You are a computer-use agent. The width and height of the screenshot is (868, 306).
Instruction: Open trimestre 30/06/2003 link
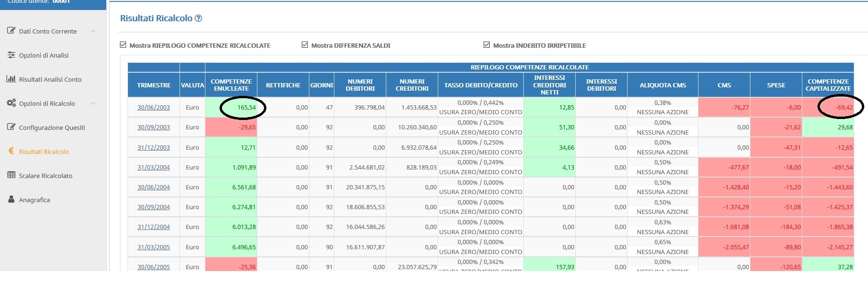pos(153,107)
